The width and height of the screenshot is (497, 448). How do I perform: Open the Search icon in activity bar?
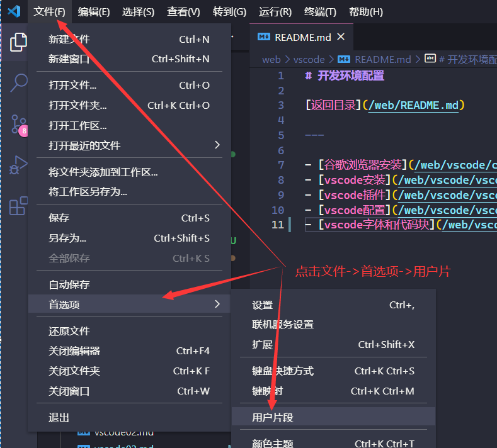[x=18, y=83]
